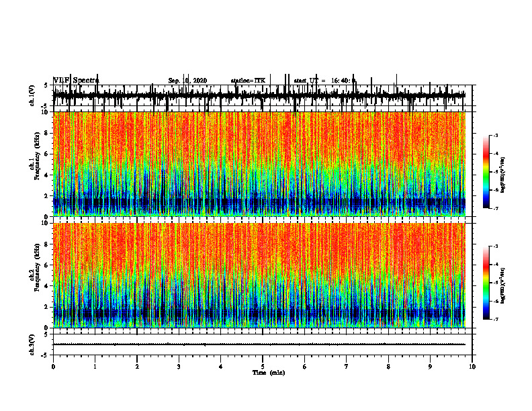This screenshot has width=532, height=411.
Task: Click the ch.1 spectrogram color bar
Action: pyautogui.click(x=486, y=172)
